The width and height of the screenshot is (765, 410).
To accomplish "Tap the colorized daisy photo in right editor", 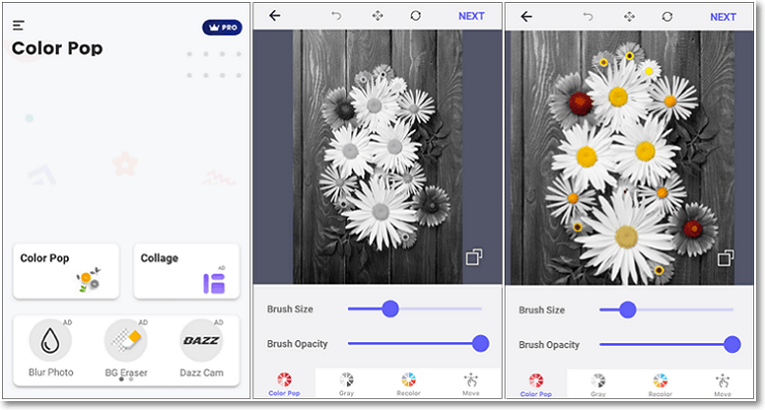I will tap(620, 158).
